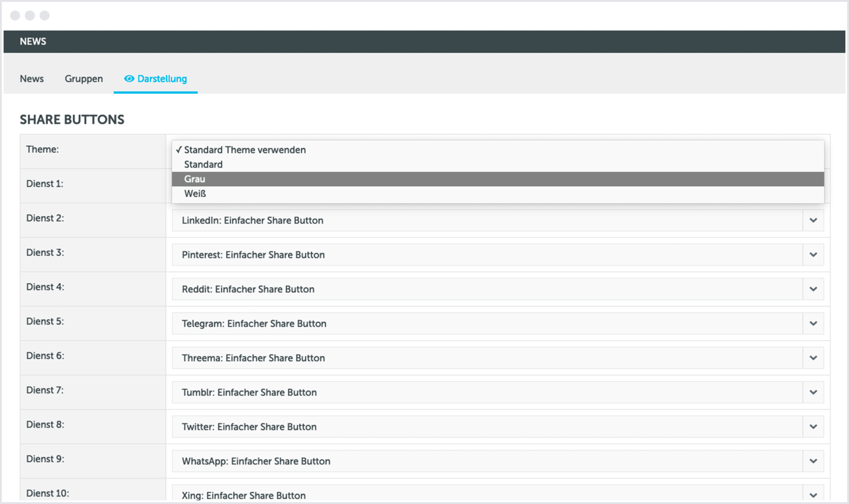Switch to the News tab
Screen dimensions: 849x504
tap(32, 79)
